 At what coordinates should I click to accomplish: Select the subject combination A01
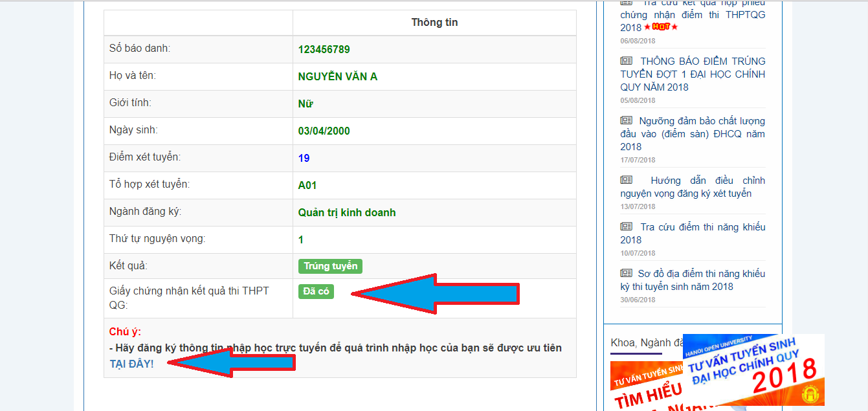[x=307, y=185]
